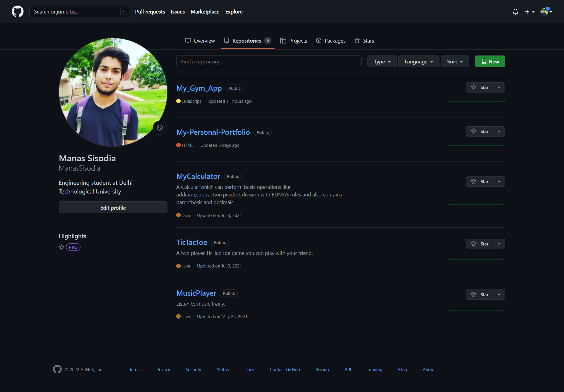Switch to the Projects tab
This screenshot has height=392, width=564.
(x=293, y=41)
